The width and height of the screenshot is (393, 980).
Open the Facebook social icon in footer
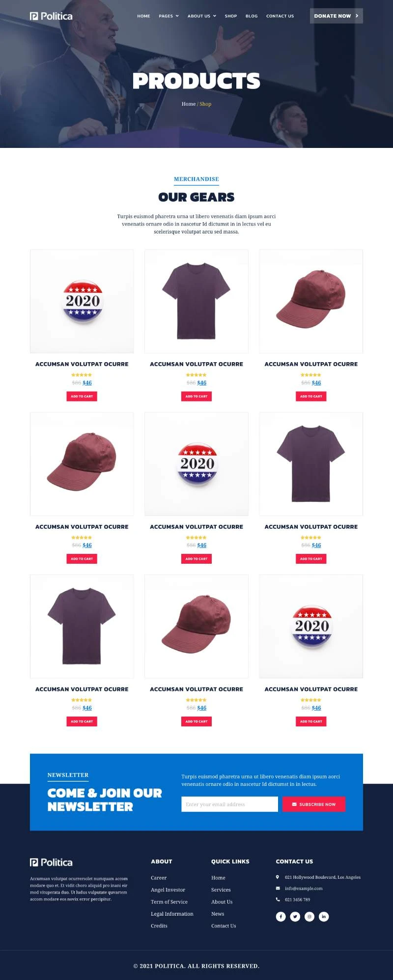[x=281, y=916]
